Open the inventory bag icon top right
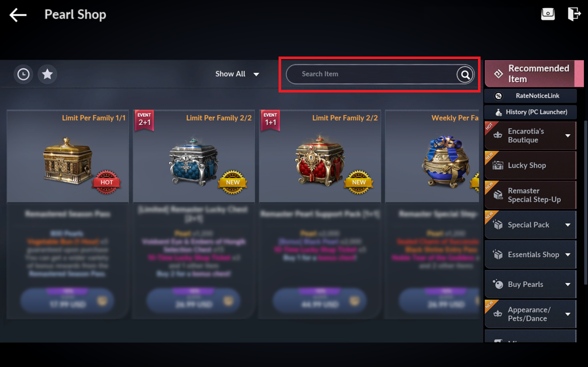This screenshot has width=588, height=367. (x=548, y=14)
